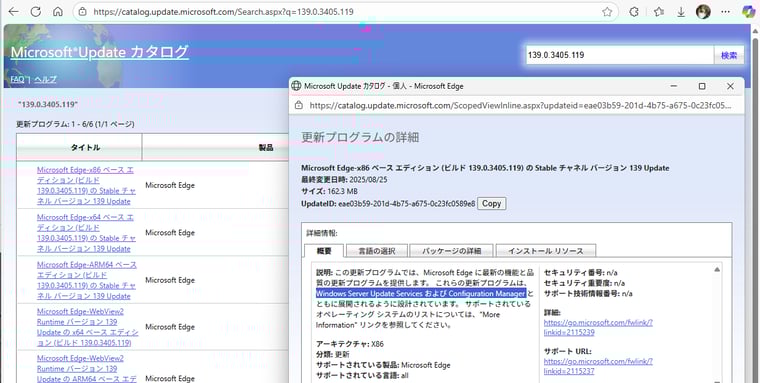Open the Microsoft Edge-ARM64 ベース エディション update link
The height and width of the screenshot is (383, 760).
tap(87, 280)
